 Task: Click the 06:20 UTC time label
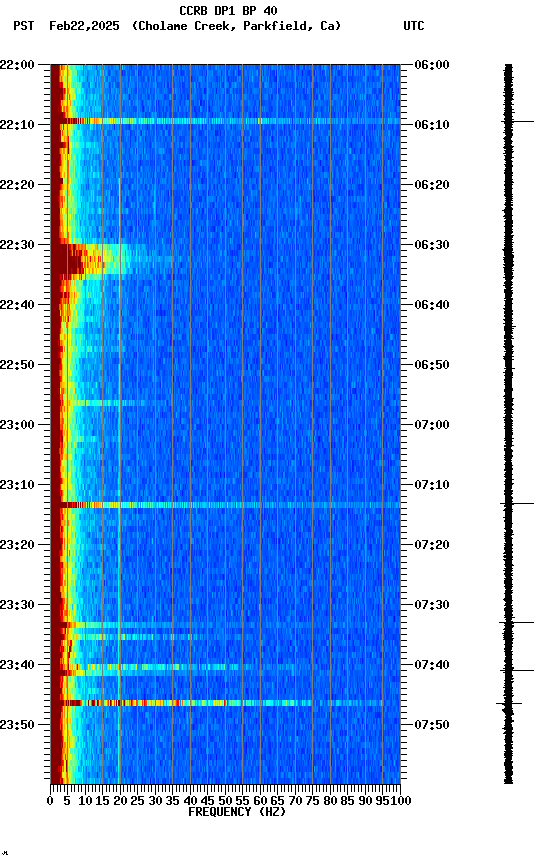(x=432, y=185)
